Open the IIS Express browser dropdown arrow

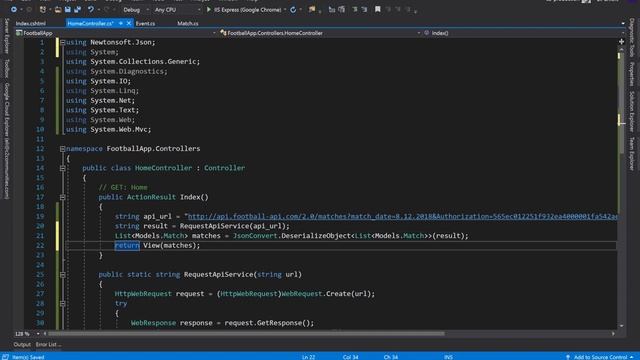pyautogui.click(x=284, y=9)
